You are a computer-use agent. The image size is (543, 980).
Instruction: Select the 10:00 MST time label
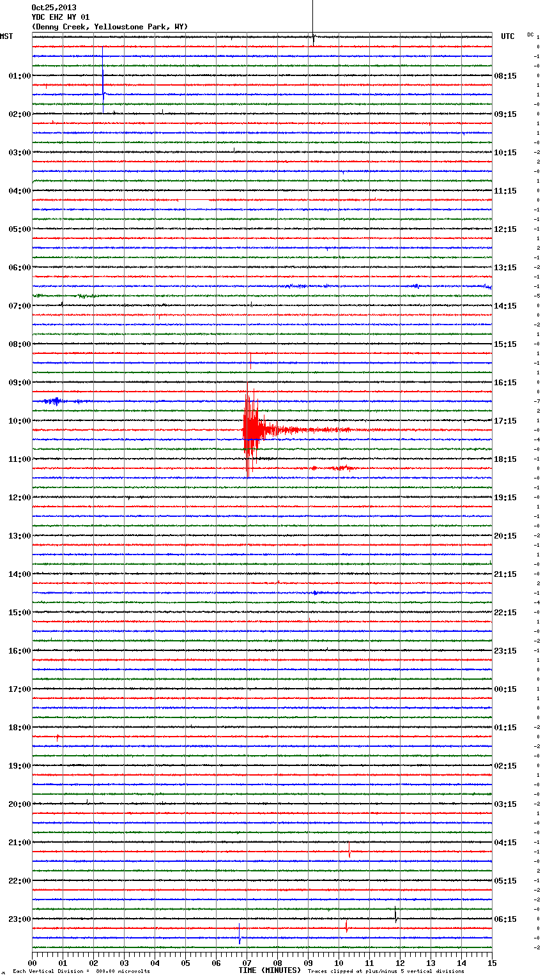(20, 421)
